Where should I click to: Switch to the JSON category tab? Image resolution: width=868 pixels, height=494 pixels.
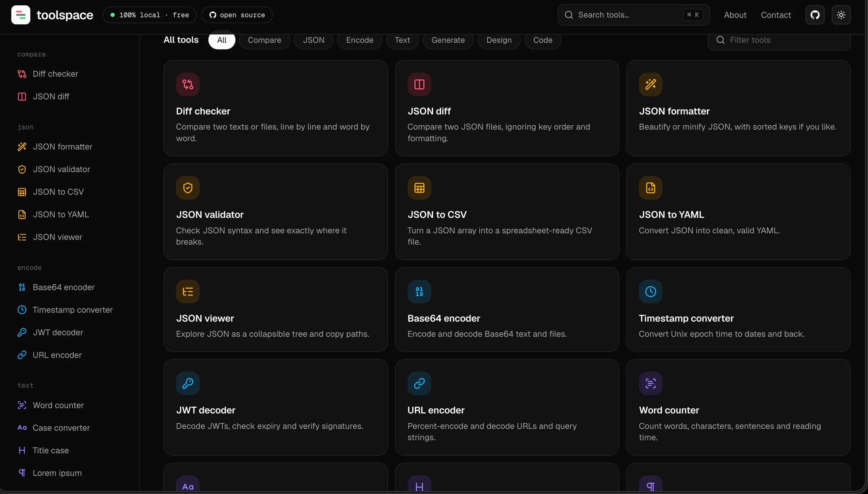(314, 40)
